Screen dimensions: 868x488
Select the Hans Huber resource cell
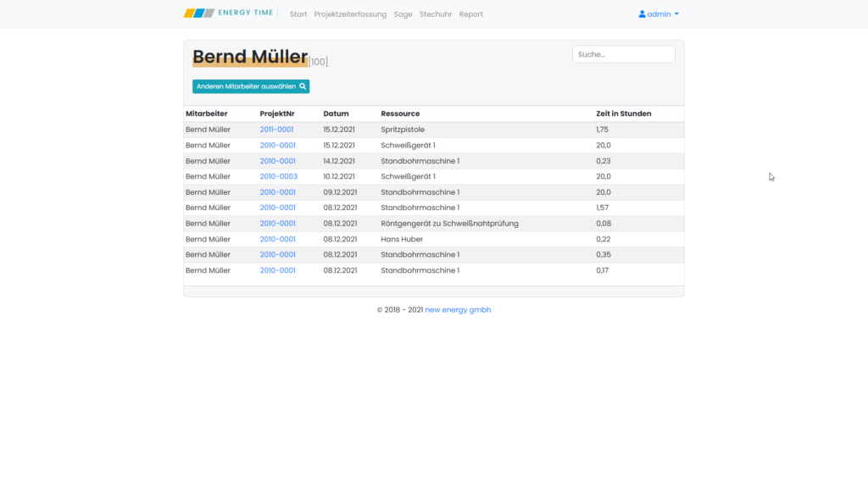coord(402,239)
